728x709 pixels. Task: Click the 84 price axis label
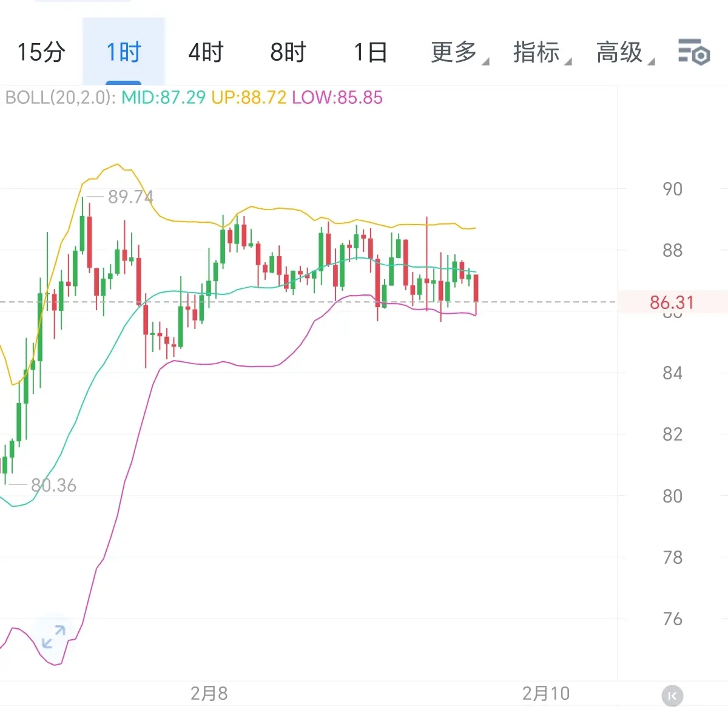(672, 373)
